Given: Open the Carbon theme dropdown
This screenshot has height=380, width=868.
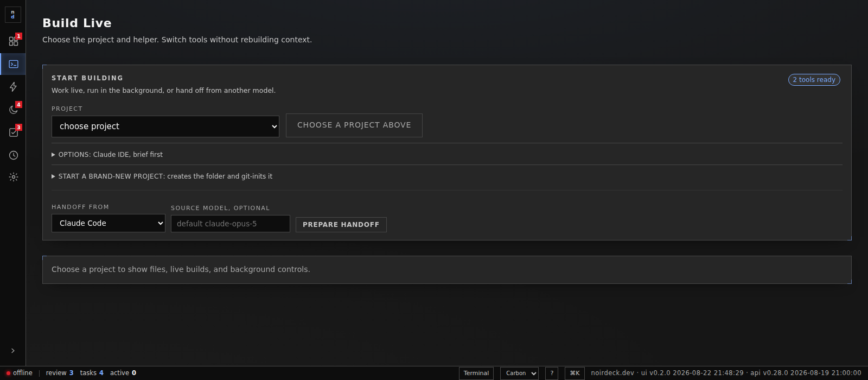Looking at the screenshot, I should coord(519,373).
